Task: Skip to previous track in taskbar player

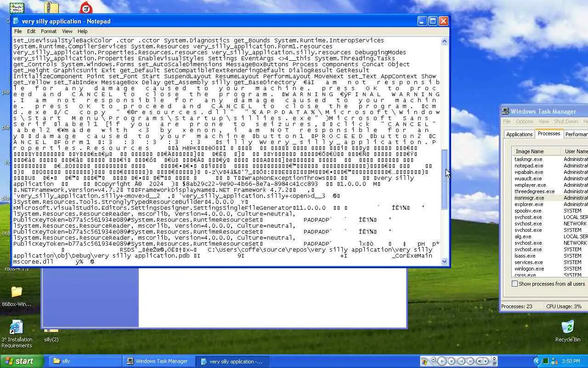Action: 462,361
